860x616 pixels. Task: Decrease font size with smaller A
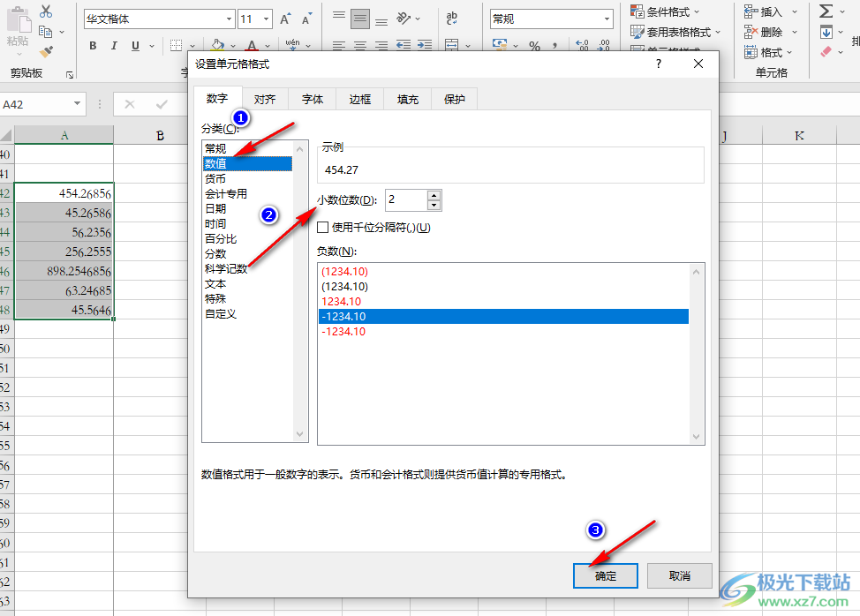[306, 19]
